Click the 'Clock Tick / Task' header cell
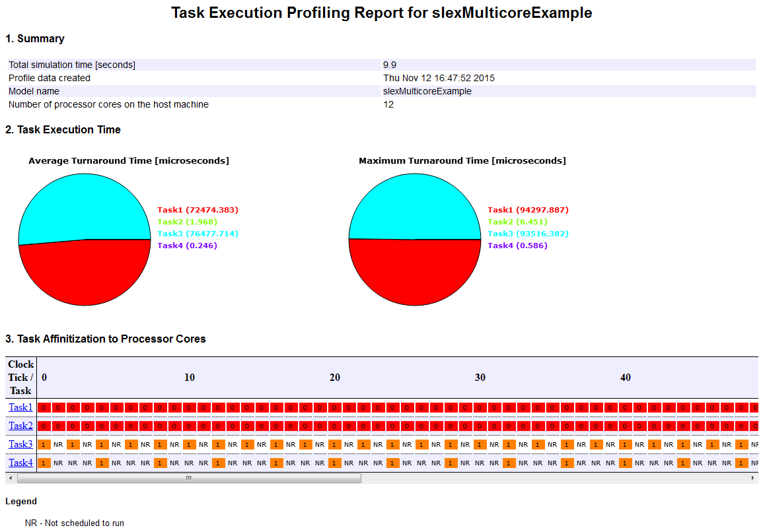763x532 pixels. click(20, 378)
